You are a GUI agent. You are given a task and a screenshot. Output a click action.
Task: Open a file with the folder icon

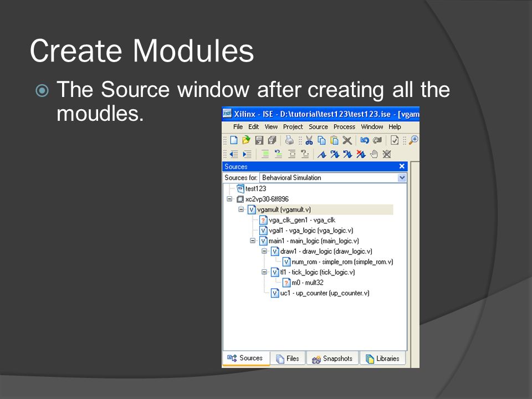pos(246,140)
